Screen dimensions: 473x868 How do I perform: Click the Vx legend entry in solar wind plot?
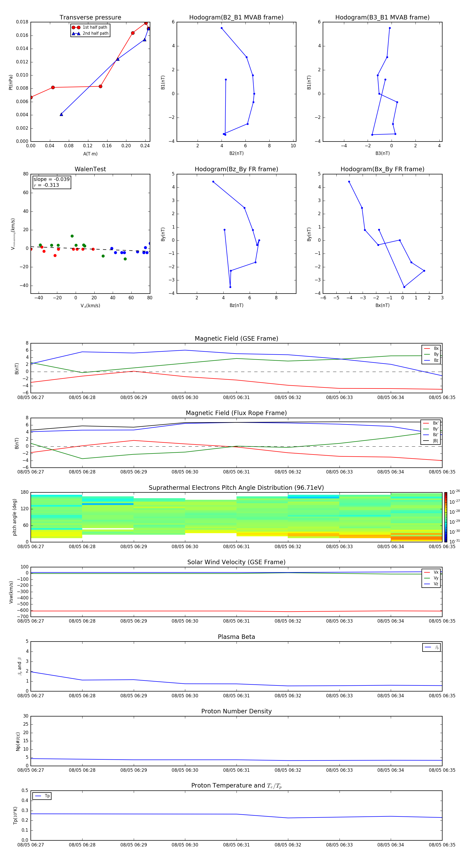click(x=431, y=572)
